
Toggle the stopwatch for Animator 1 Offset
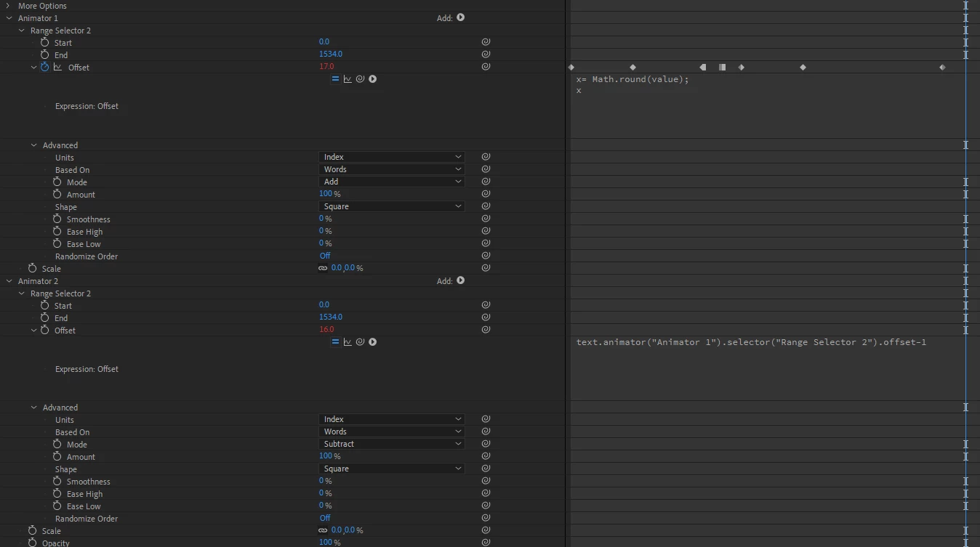point(45,67)
